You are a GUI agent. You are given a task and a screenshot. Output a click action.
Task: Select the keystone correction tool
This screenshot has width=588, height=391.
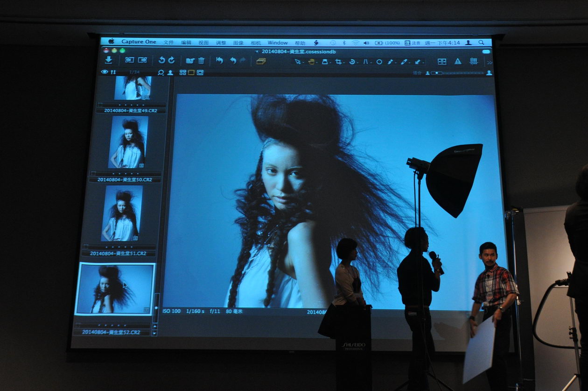coord(366,62)
